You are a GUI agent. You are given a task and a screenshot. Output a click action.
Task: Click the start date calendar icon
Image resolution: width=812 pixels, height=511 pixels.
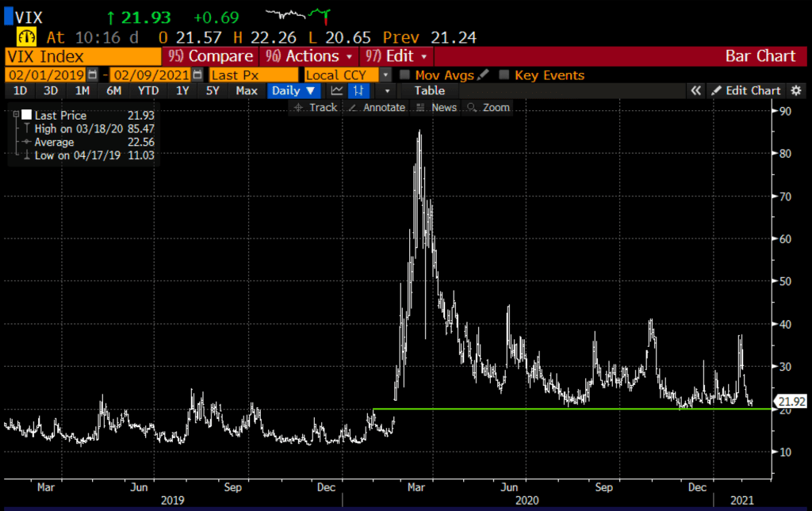94,75
